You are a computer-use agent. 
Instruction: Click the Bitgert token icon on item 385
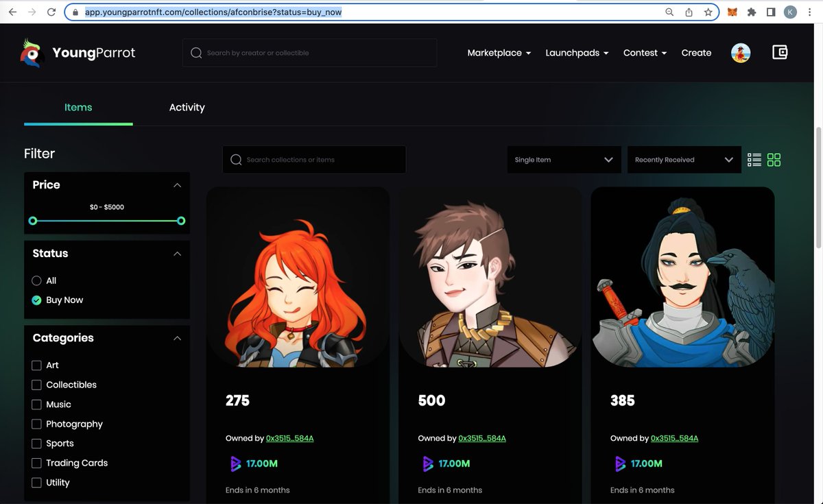point(620,464)
